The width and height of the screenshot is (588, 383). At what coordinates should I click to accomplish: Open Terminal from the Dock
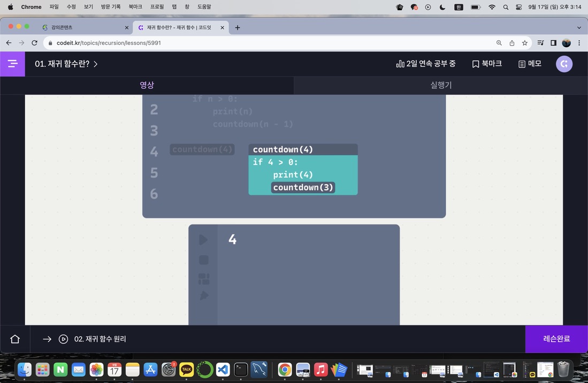241,370
